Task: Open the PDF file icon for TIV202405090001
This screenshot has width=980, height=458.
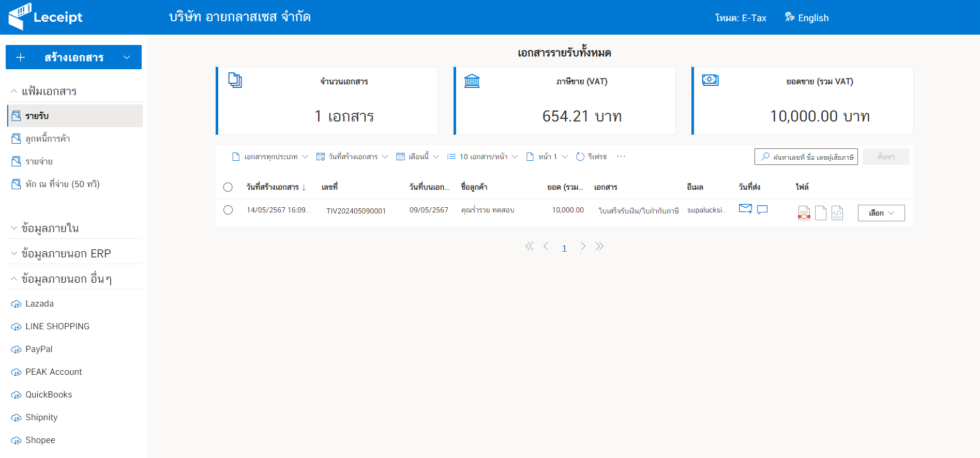Action: [804, 213]
